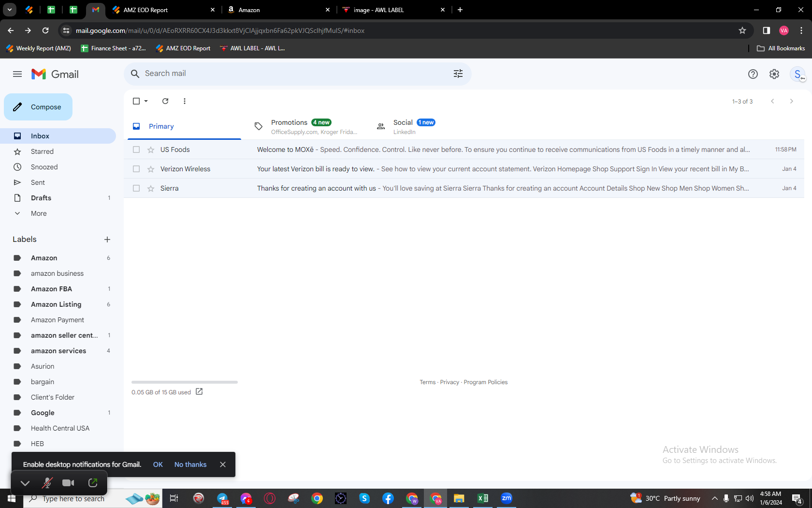812x508 pixels.
Task: Create a new label with plus icon
Action: click(x=107, y=239)
